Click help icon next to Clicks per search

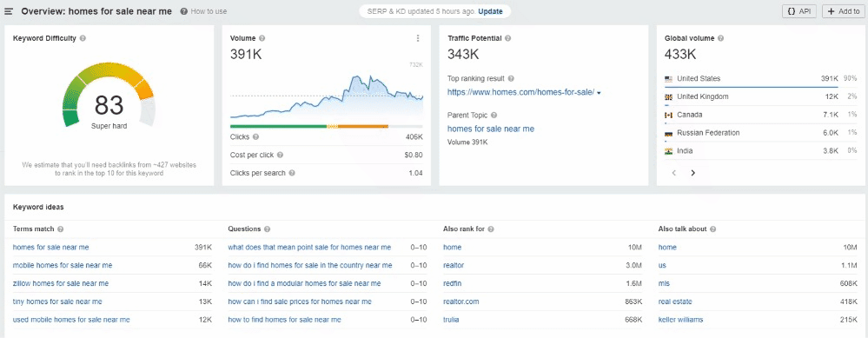pos(292,173)
